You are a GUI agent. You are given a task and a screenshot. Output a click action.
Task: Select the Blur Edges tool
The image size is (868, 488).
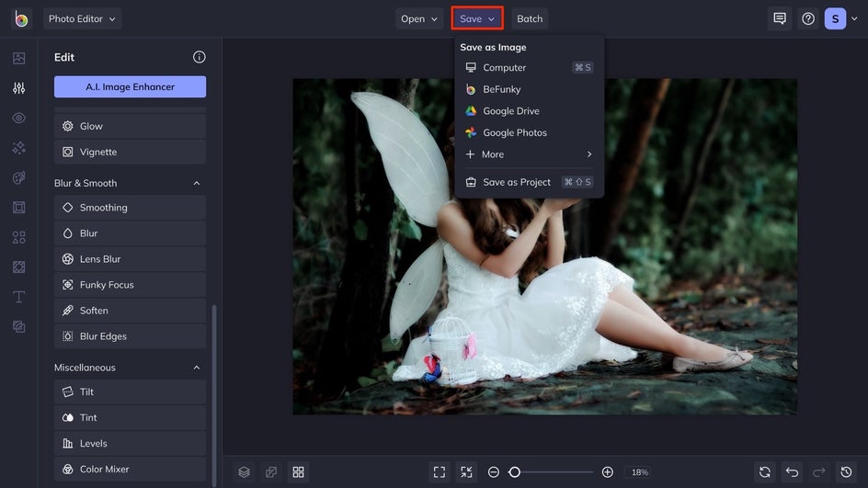tap(130, 336)
